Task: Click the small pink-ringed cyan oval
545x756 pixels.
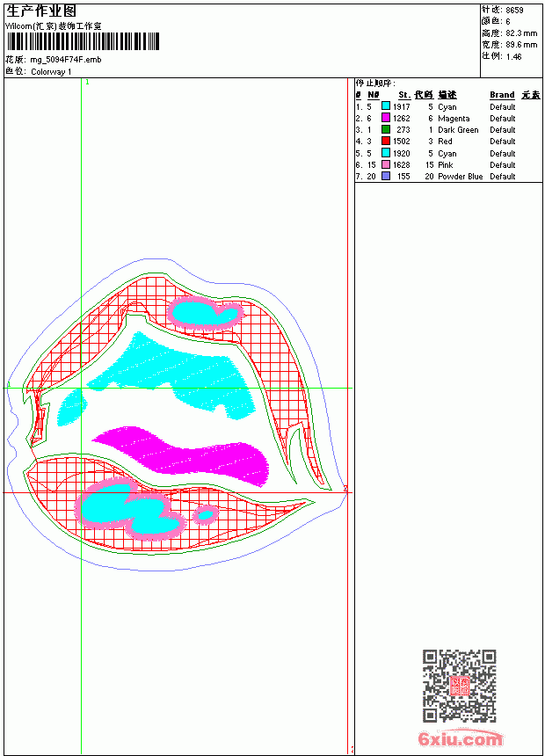Action: pyautogui.click(x=206, y=515)
